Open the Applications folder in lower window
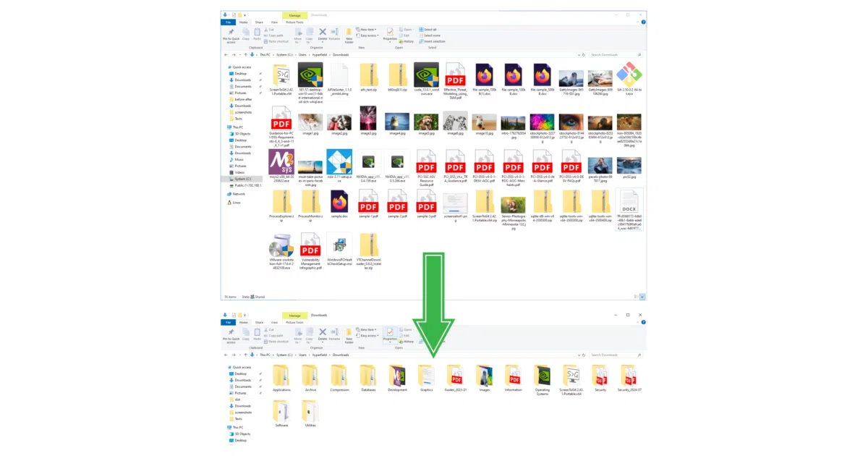This screenshot has height=456, width=868. click(281, 379)
